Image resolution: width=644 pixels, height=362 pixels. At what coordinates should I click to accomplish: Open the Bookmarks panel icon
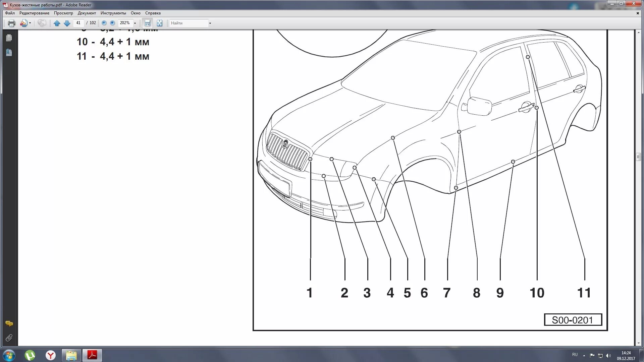point(9,52)
